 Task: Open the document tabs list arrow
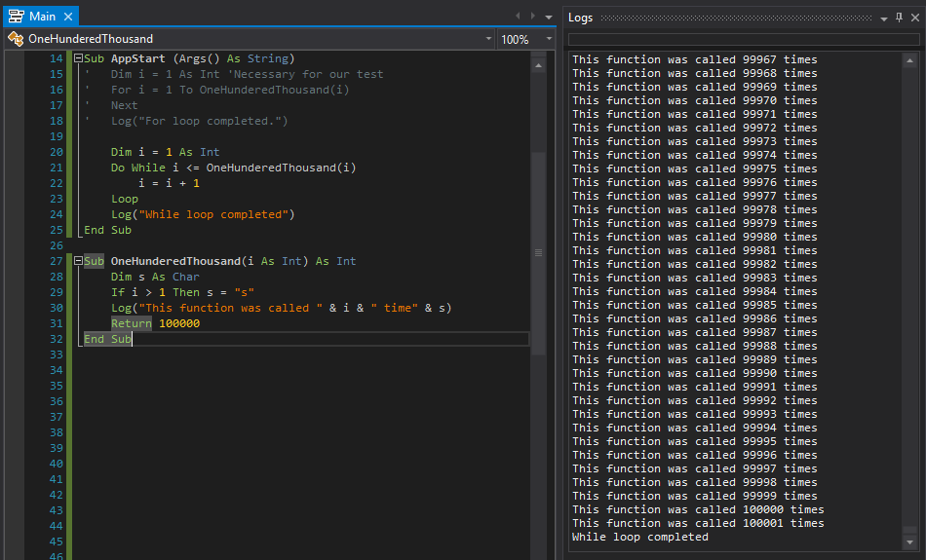[549, 17]
